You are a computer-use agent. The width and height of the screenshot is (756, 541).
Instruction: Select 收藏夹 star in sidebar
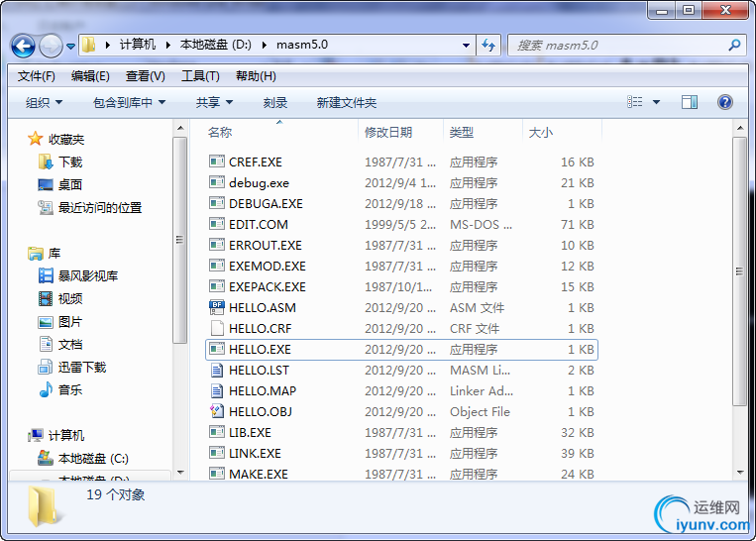tap(35, 139)
